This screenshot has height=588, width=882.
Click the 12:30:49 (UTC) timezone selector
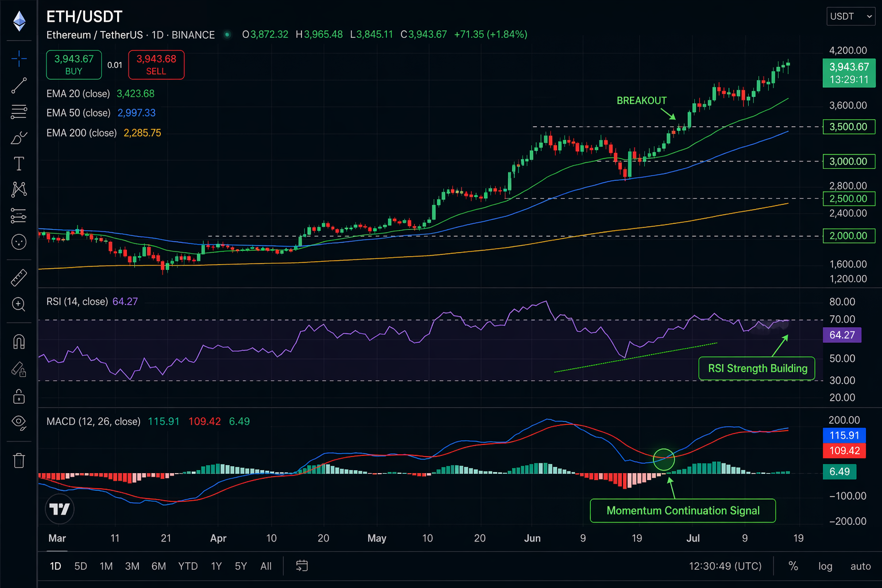click(725, 566)
